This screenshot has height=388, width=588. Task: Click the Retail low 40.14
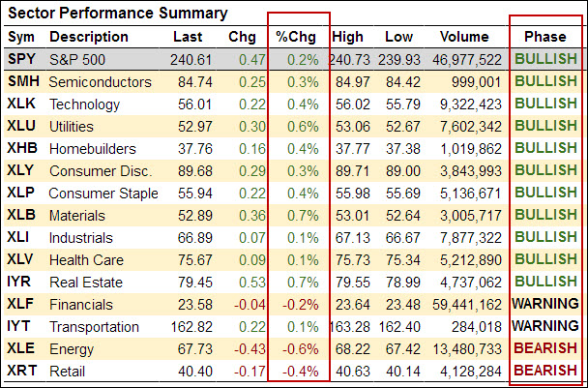click(x=403, y=372)
